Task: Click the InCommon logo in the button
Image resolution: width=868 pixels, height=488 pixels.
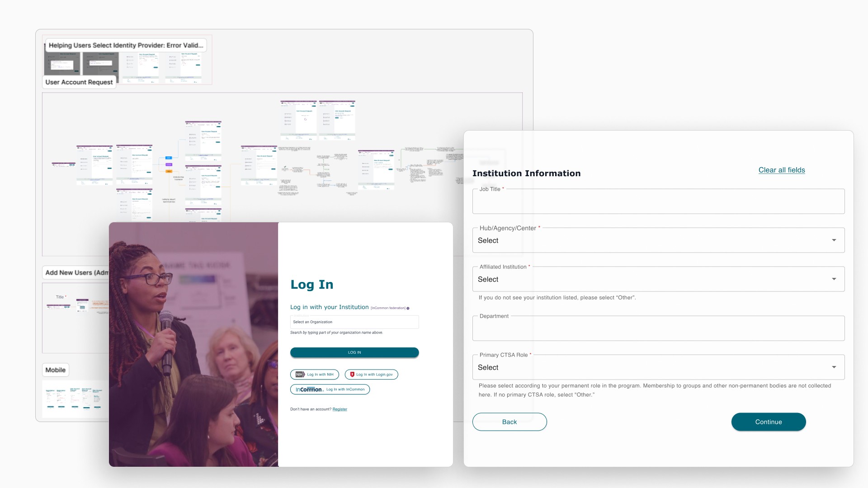Action: click(309, 389)
